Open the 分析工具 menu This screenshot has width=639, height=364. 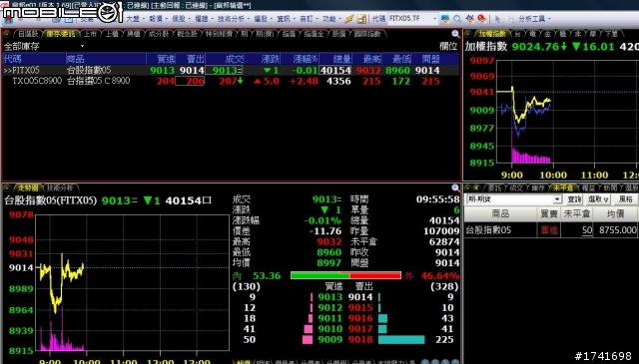pyautogui.click(x=534, y=19)
